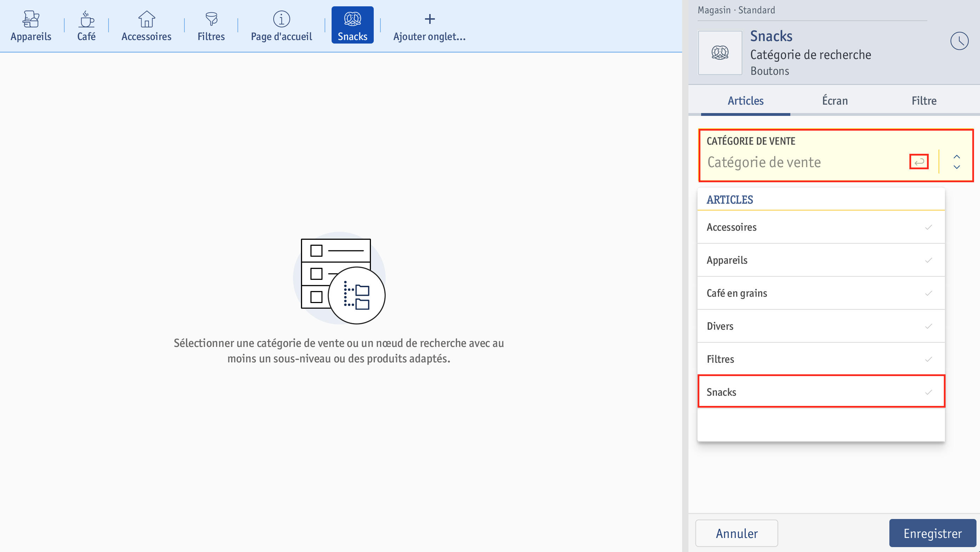Image resolution: width=980 pixels, height=552 pixels.
Task: Open the Filtre panel tab
Action: (924, 101)
